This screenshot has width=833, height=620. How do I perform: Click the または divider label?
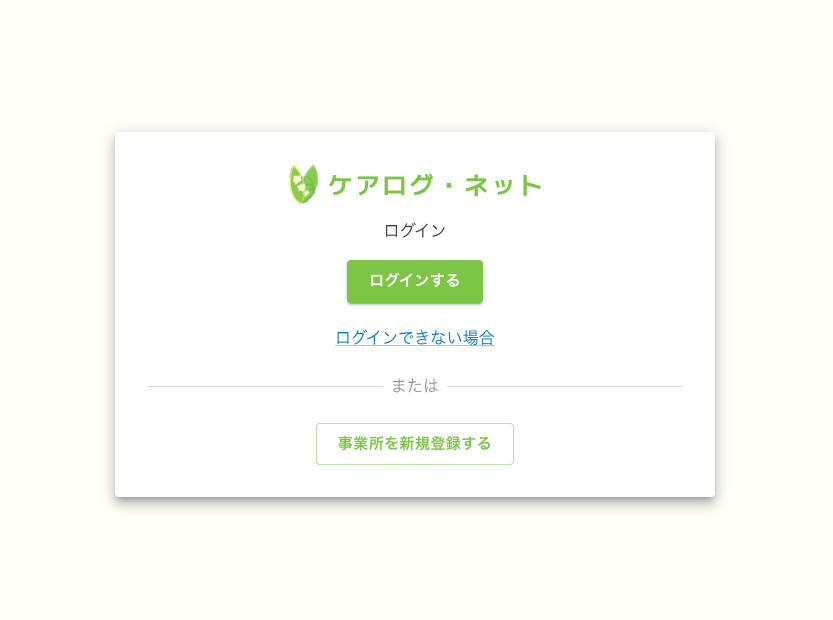(414, 385)
